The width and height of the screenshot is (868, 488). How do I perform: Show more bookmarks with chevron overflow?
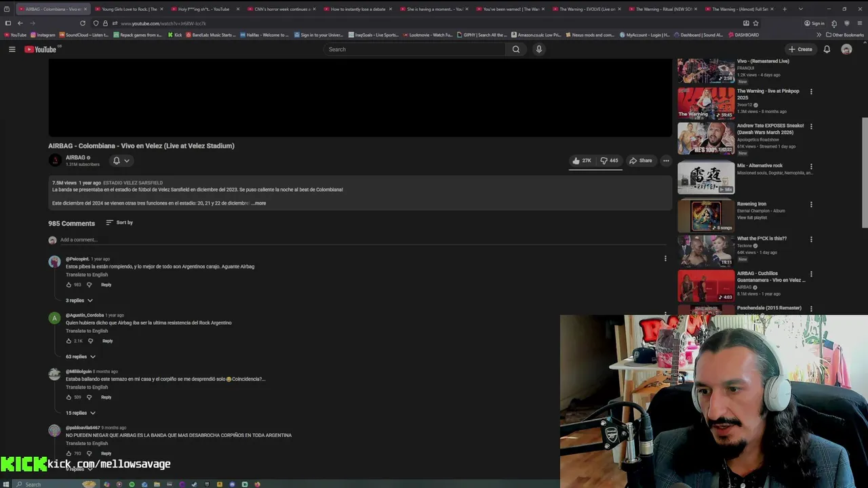(818, 35)
